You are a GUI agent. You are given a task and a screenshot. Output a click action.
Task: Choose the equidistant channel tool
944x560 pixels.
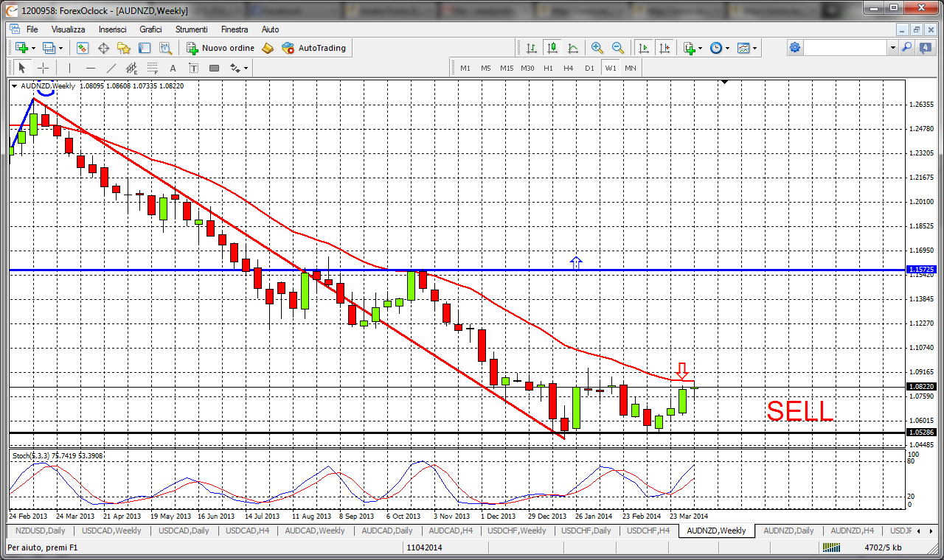point(132,68)
